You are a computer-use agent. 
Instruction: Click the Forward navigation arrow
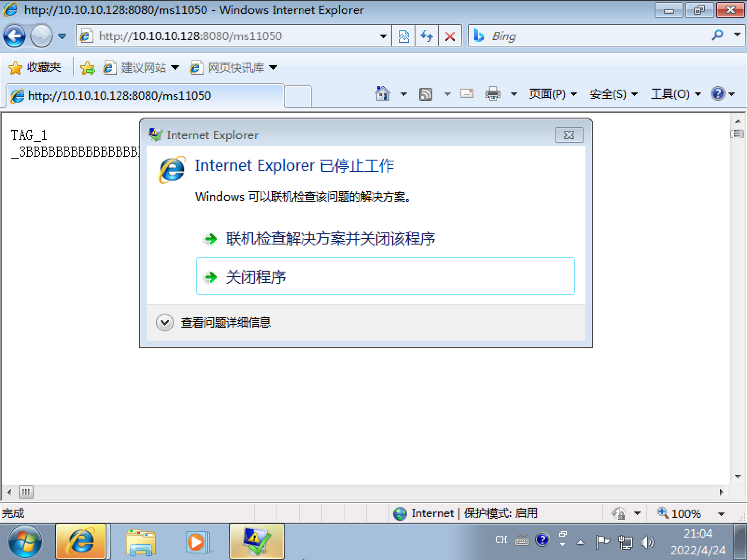[41, 36]
